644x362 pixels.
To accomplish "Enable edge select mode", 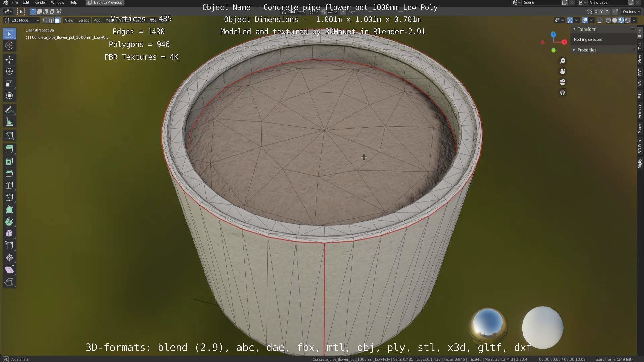I will (51, 20).
